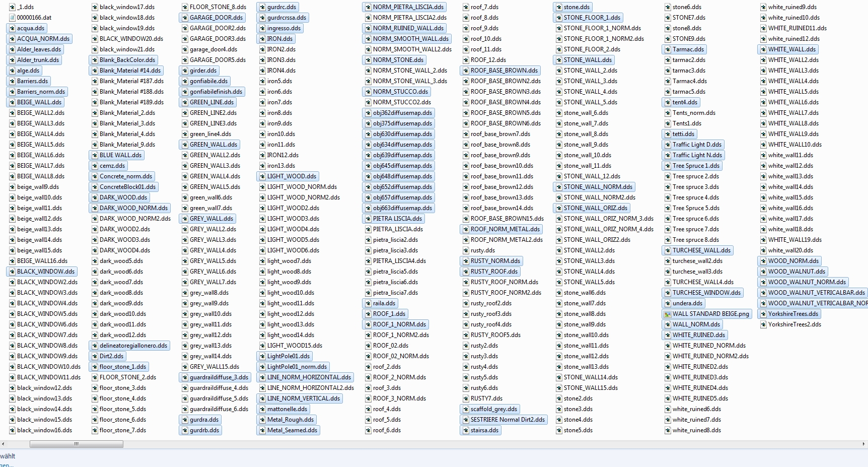Select file delineatoregiallonero.dds
The width and height of the screenshot is (868, 467).
[129, 346]
